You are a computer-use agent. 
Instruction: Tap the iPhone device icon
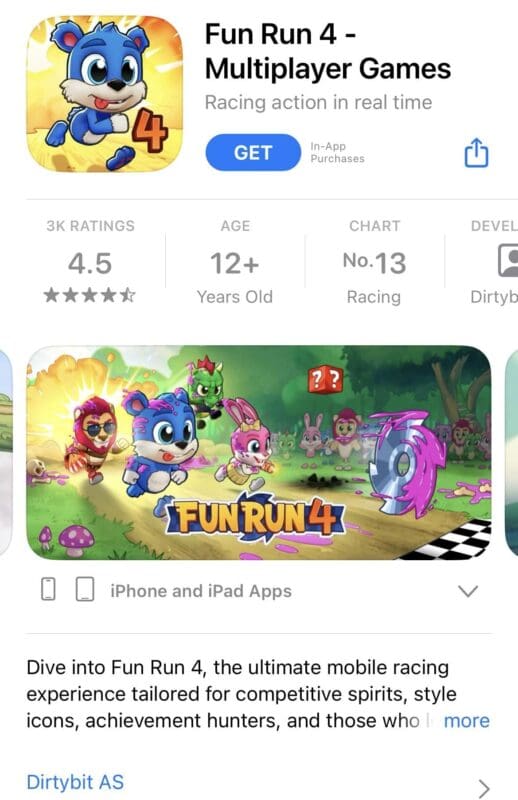point(48,589)
